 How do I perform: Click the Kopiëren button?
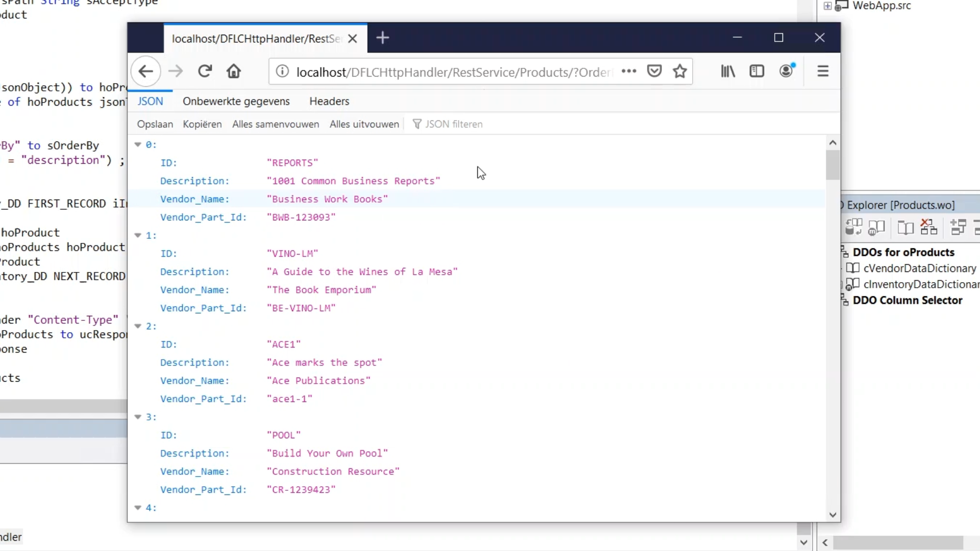point(202,124)
